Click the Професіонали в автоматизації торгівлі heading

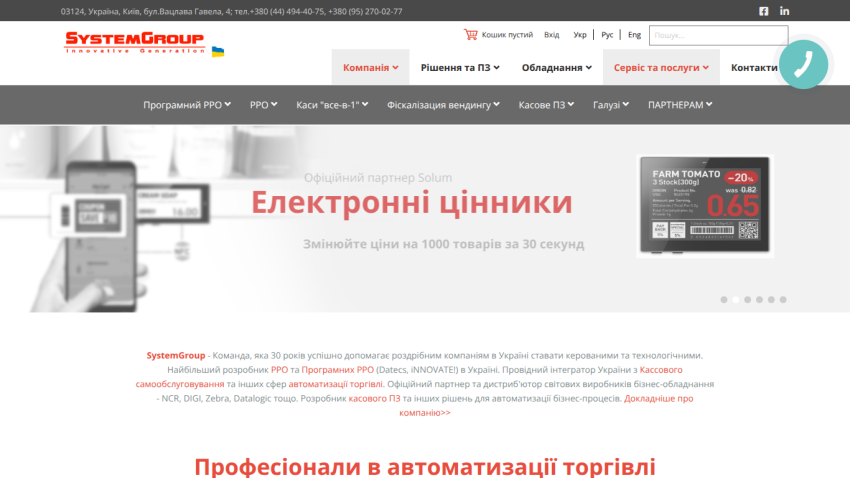point(425,467)
